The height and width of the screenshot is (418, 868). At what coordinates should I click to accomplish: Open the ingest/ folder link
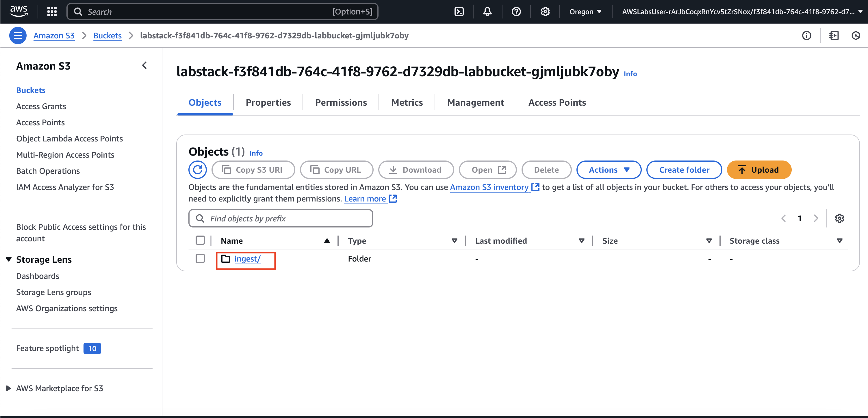[x=247, y=259]
